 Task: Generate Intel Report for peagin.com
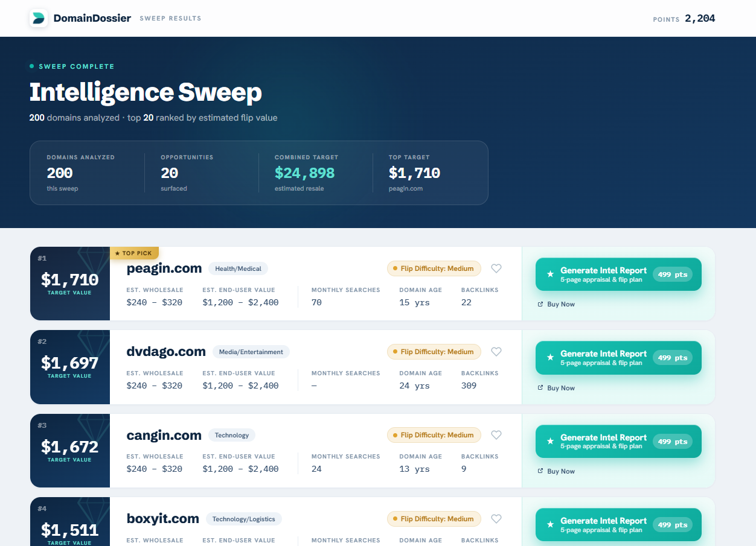tap(618, 275)
